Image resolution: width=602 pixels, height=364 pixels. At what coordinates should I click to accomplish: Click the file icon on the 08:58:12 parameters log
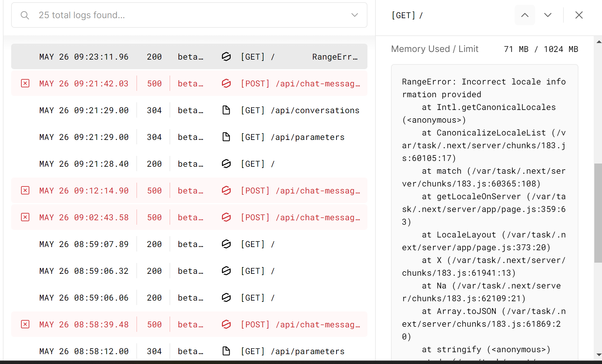pyautogui.click(x=226, y=351)
